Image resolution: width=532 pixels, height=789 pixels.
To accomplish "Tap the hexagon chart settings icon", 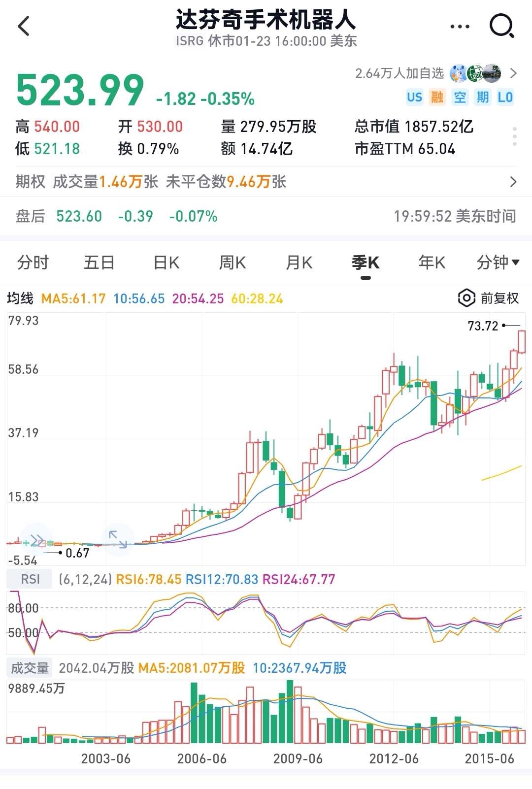I will pyautogui.click(x=466, y=298).
